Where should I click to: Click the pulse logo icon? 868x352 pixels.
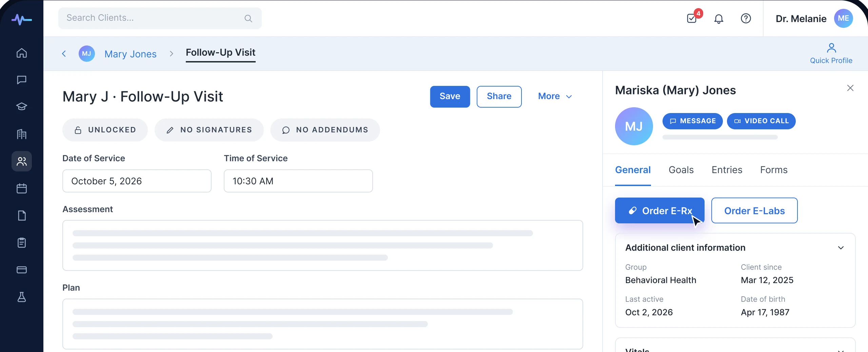click(x=22, y=19)
